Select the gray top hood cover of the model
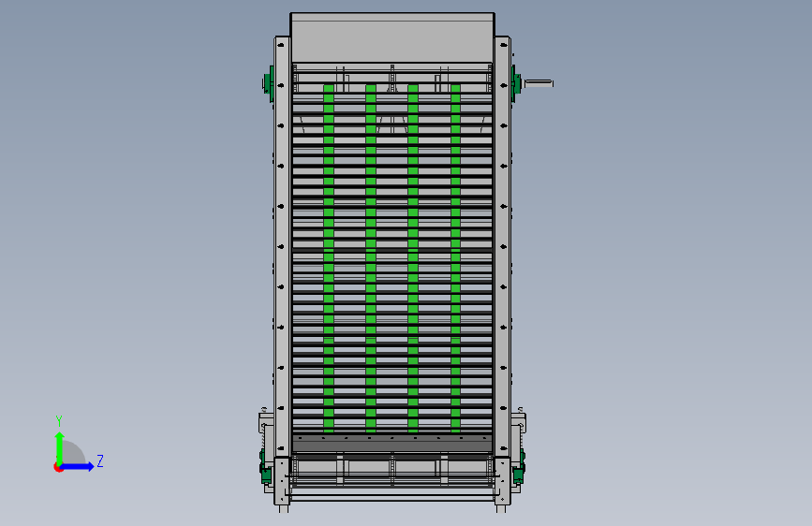The image size is (812, 526). [392, 37]
